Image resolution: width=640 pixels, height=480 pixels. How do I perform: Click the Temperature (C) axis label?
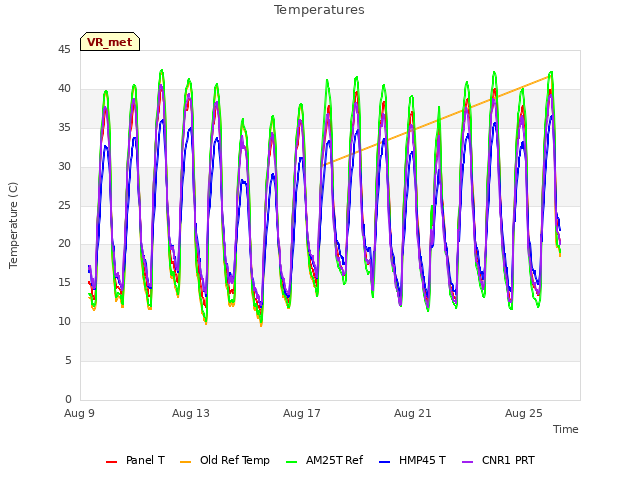[x=13, y=225]
